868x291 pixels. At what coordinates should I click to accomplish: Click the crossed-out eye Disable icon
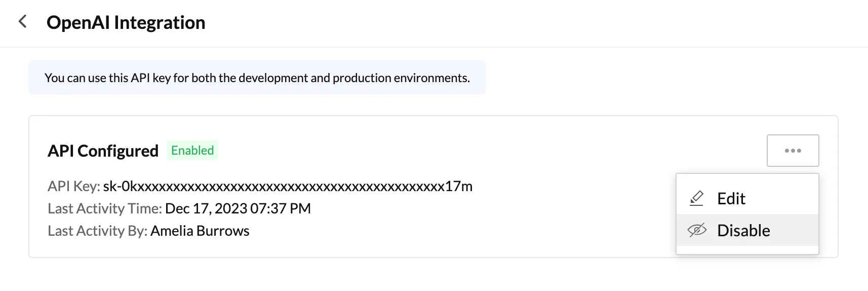pyautogui.click(x=697, y=230)
